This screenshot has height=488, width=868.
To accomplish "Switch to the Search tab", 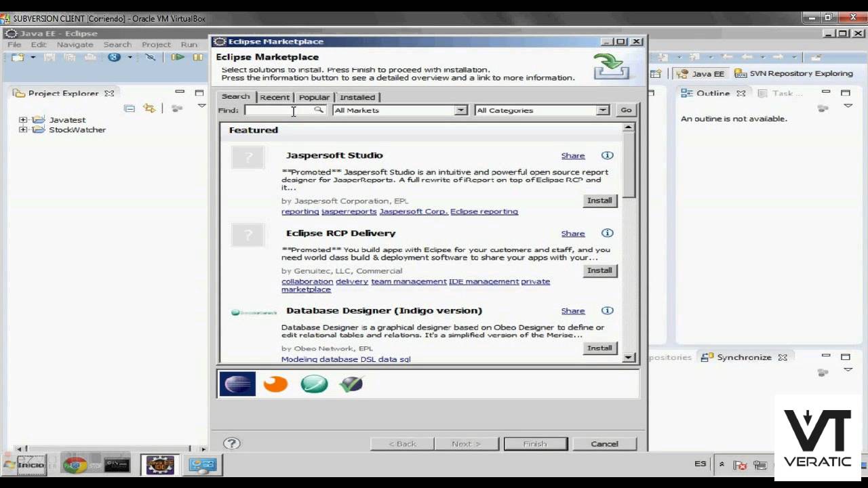I will tap(235, 96).
